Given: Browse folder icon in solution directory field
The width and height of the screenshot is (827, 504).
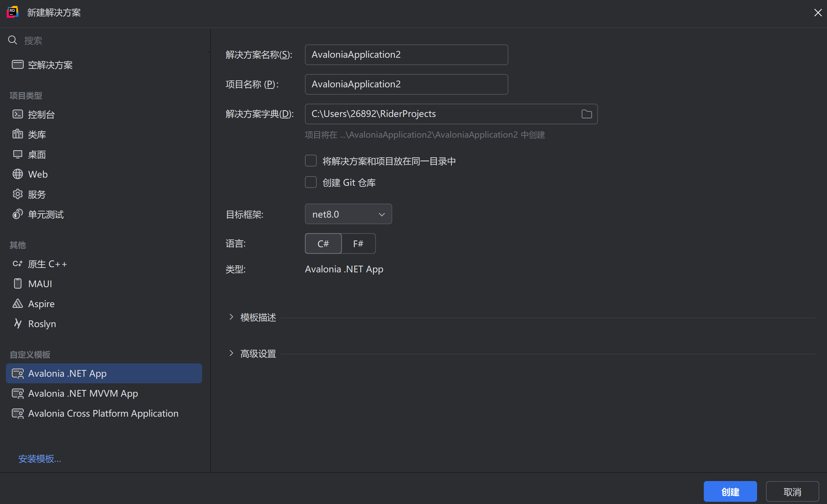Looking at the screenshot, I should [586, 114].
